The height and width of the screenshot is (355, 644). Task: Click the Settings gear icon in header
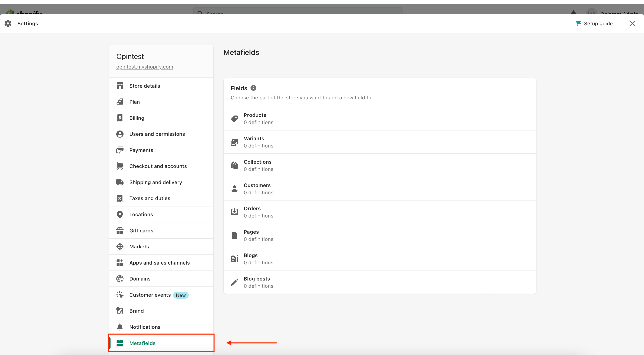(8, 23)
